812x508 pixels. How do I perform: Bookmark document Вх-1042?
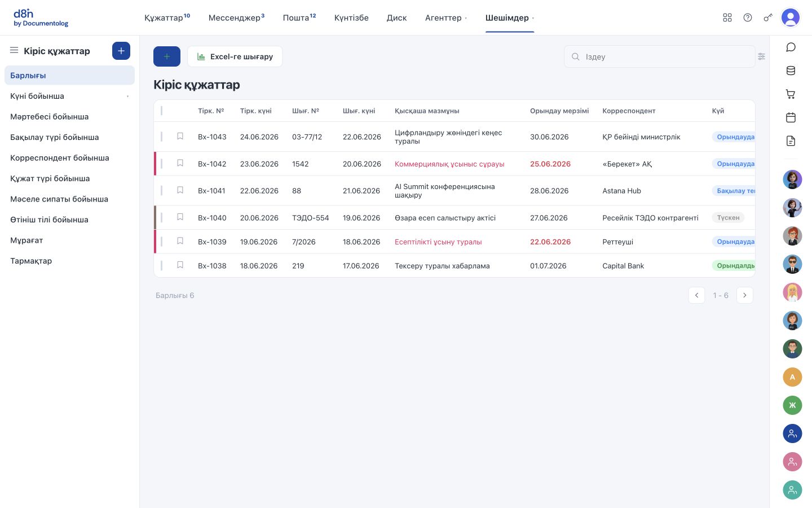(180, 163)
